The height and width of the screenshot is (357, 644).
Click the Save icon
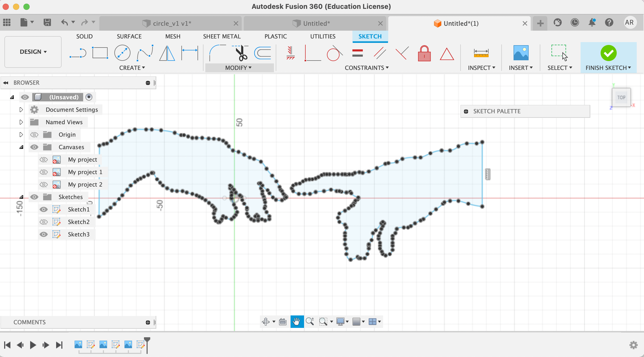[47, 23]
